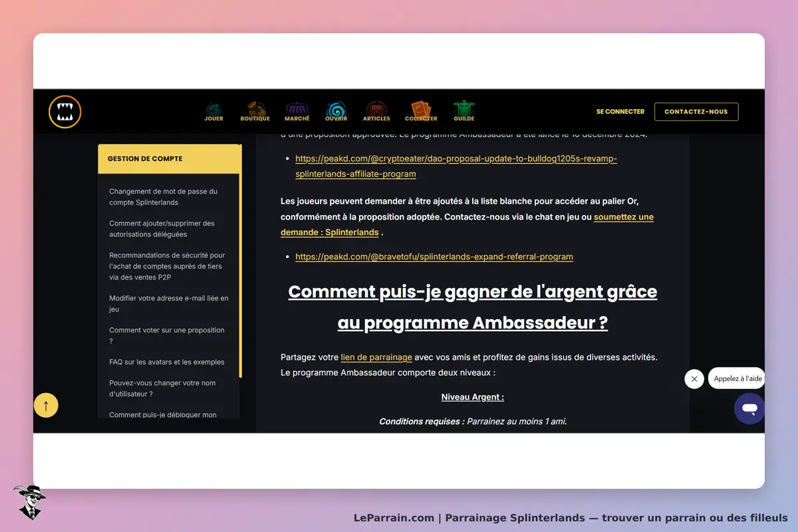The width and height of the screenshot is (798, 532).
Task: Click the Gestion de compte header
Action: pyautogui.click(x=169, y=159)
